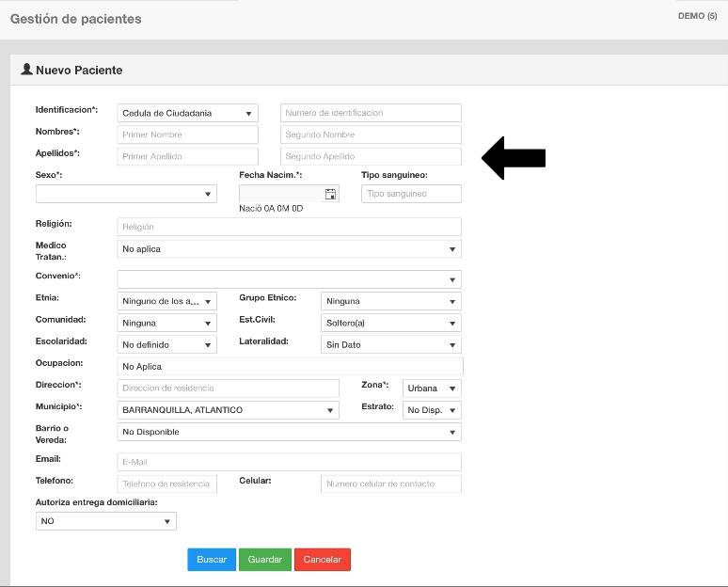728x587 pixels.
Task: Select the Est.Civil dropdown showing Soltero(a)
Action: (390, 323)
